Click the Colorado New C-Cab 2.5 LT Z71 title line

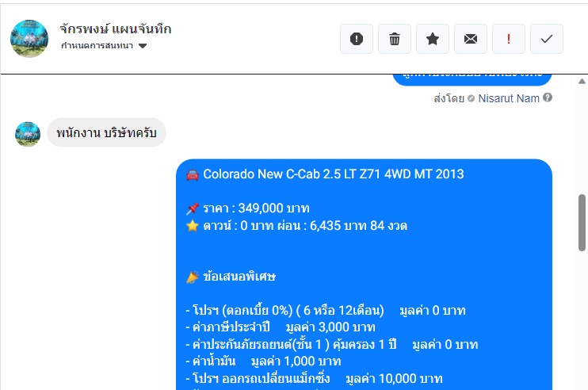(325, 174)
